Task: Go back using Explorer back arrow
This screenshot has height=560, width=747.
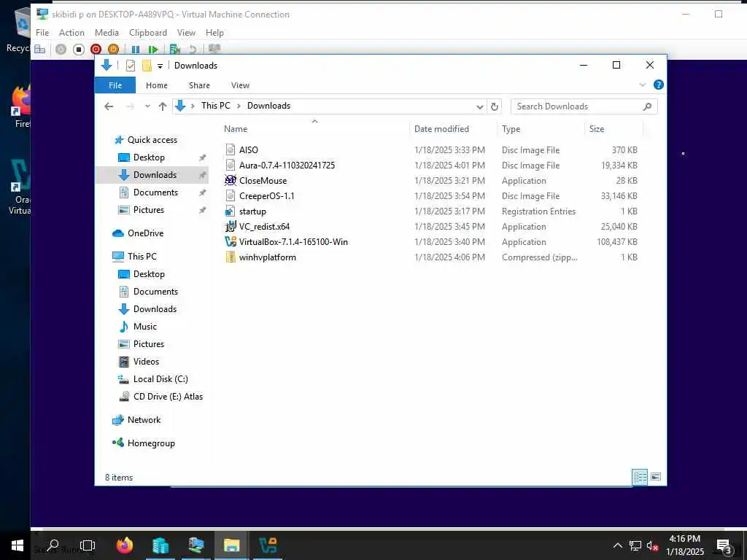Action: click(109, 106)
